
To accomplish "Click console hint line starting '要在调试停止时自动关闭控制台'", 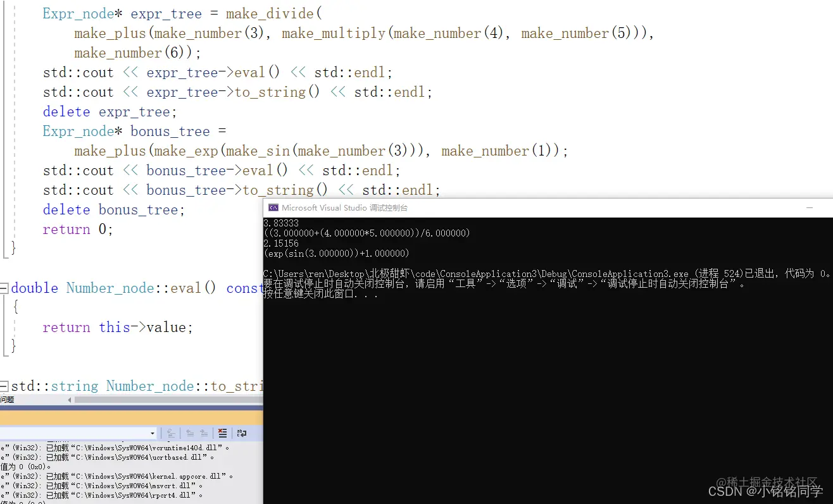I will pyautogui.click(x=505, y=284).
